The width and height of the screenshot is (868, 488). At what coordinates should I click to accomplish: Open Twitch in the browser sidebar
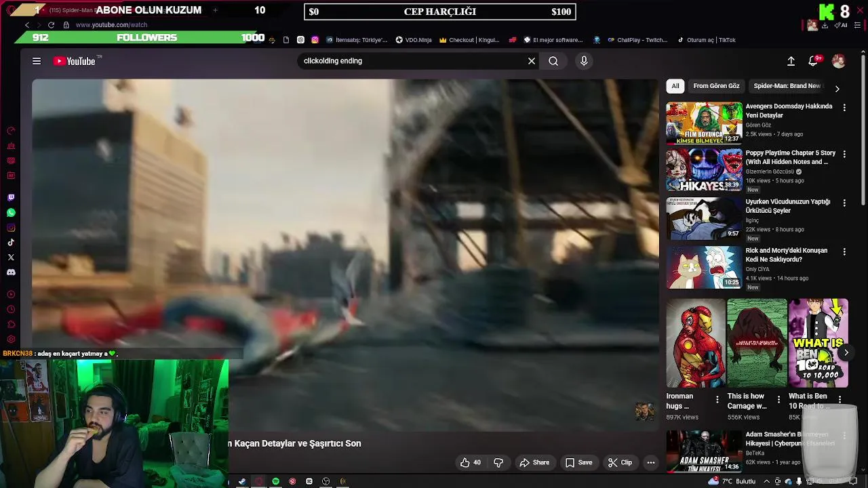(x=11, y=198)
